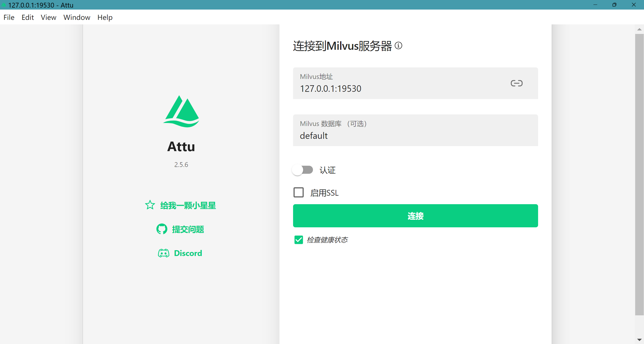Click the GitHub icon for submitting issues
Viewport: 644px width, 344px height.
coord(162,229)
